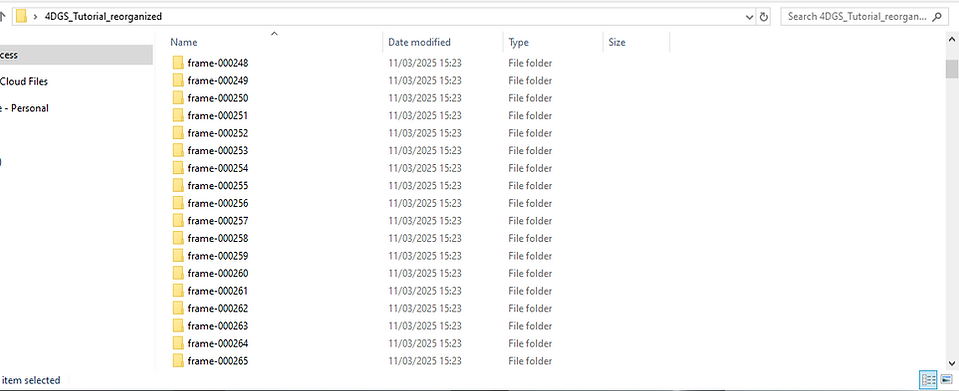Select the frame-000264 folder name
Image resolution: width=959 pixels, height=391 pixels.
(218, 343)
